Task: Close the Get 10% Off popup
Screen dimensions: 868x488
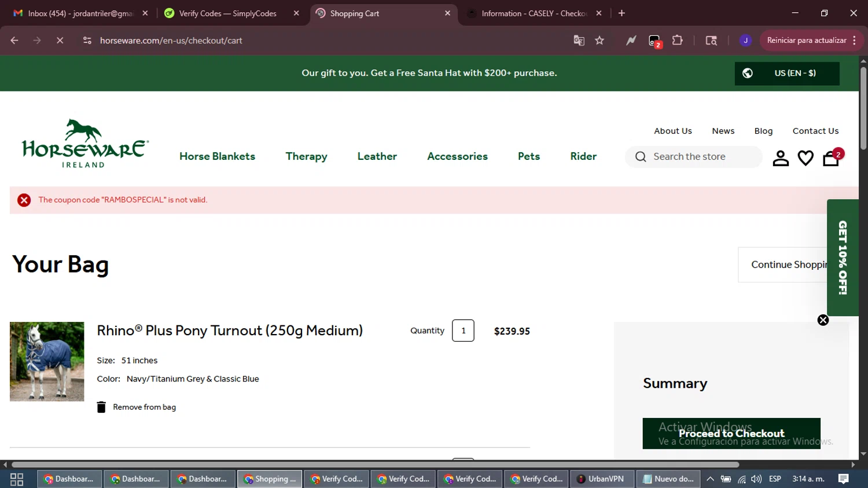Action: pos(823,320)
